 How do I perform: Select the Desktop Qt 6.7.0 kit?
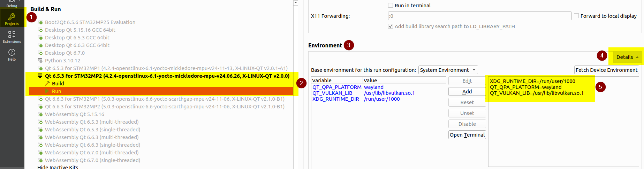pyautogui.click(x=65, y=53)
